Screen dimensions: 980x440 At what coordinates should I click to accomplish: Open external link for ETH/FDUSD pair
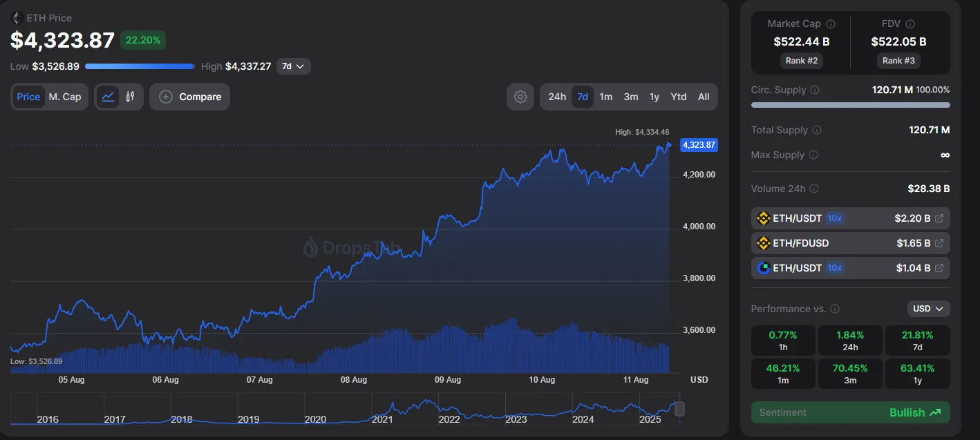[x=939, y=243]
